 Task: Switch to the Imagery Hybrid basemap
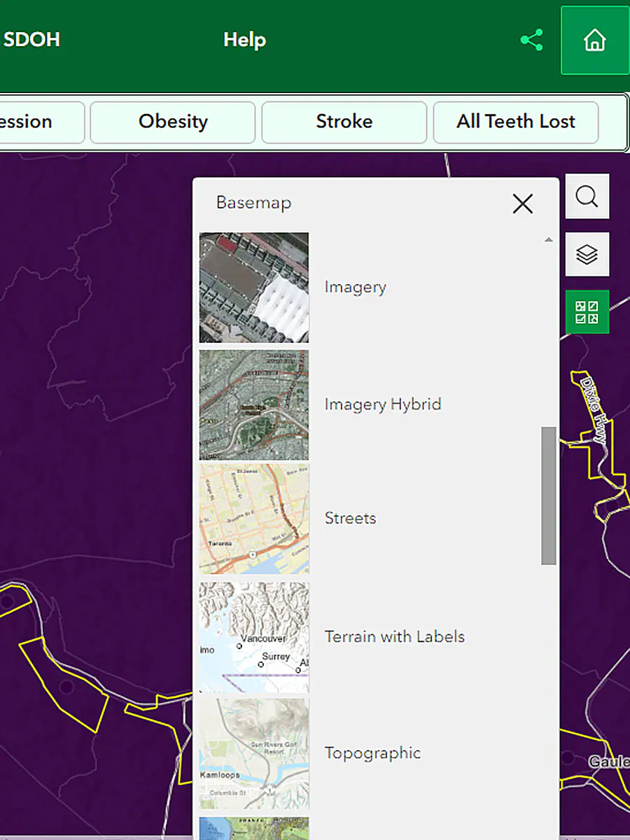[253, 404]
